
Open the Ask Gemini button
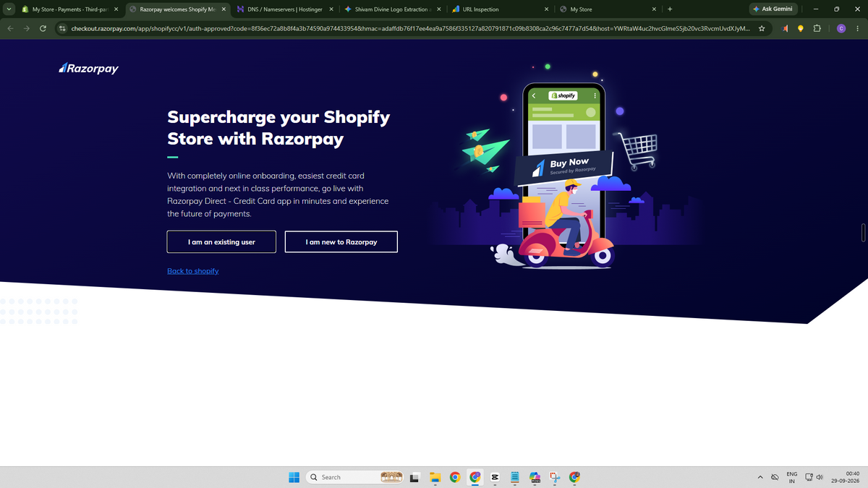tap(773, 9)
